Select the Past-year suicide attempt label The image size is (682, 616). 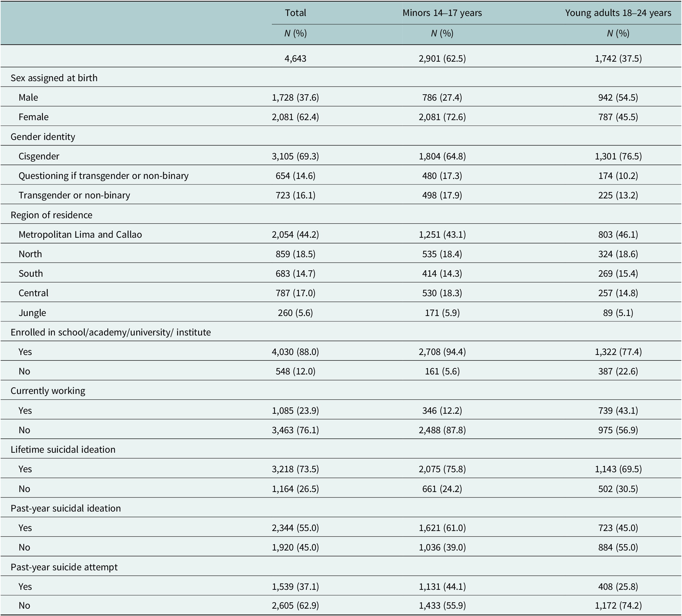pyautogui.click(x=64, y=567)
